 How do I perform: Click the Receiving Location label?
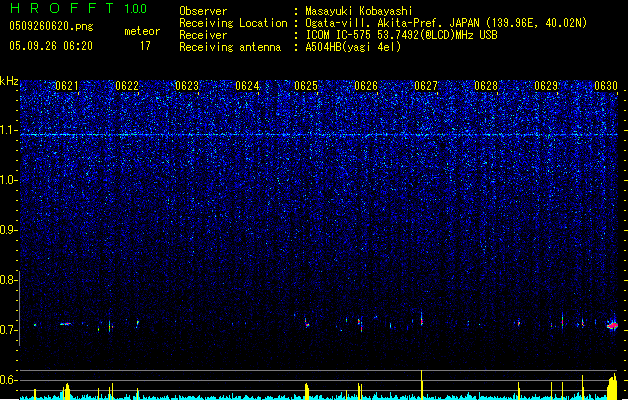[x=233, y=23]
